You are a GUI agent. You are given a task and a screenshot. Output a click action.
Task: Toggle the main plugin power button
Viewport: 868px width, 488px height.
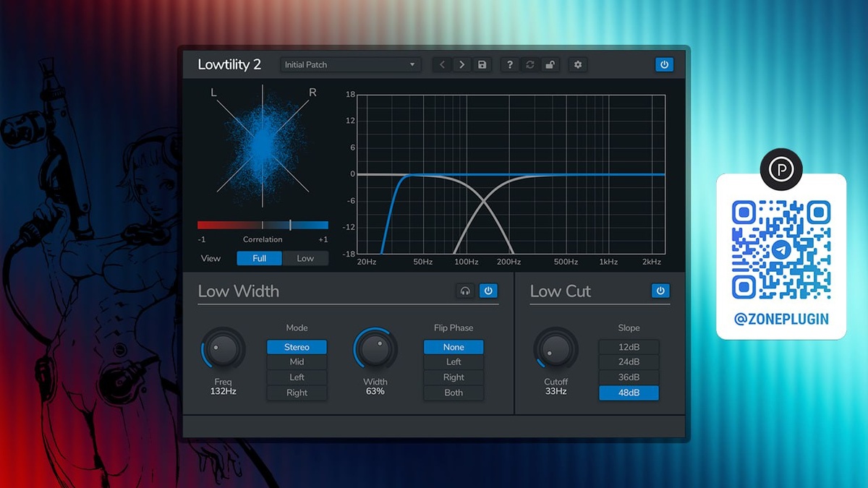pyautogui.click(x=664, y=64)
